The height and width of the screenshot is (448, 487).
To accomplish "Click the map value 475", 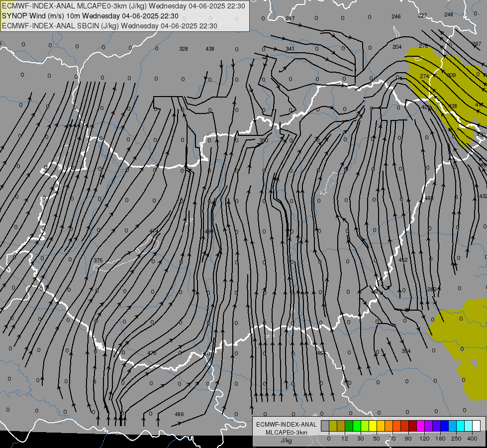I will [x=152, y=353].
